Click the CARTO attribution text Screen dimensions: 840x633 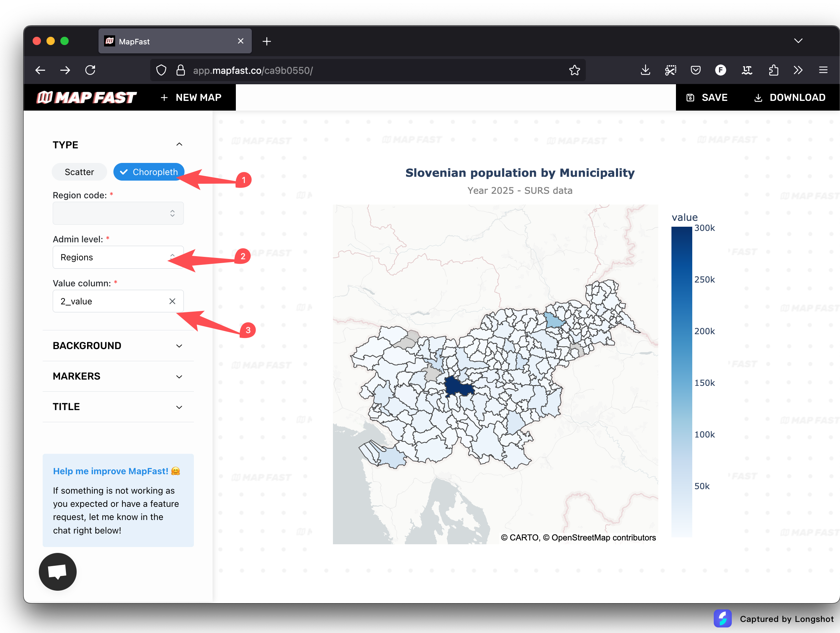(578, 537)
